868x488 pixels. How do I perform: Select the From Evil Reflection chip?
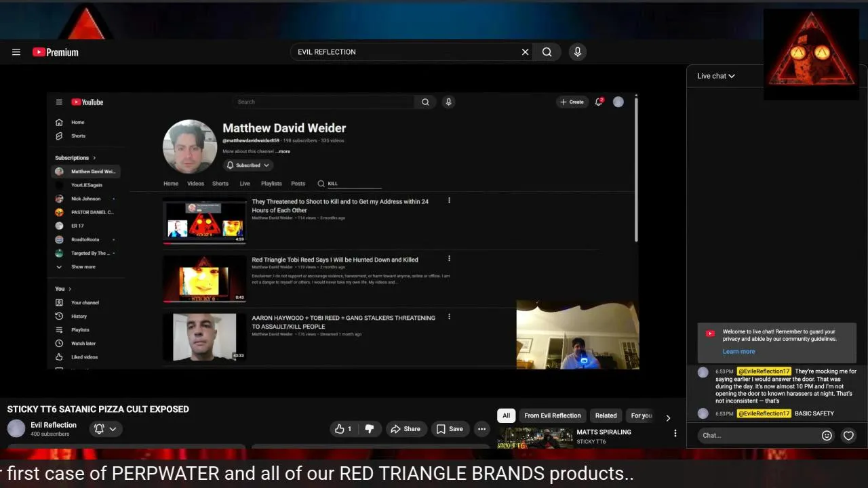552,415
